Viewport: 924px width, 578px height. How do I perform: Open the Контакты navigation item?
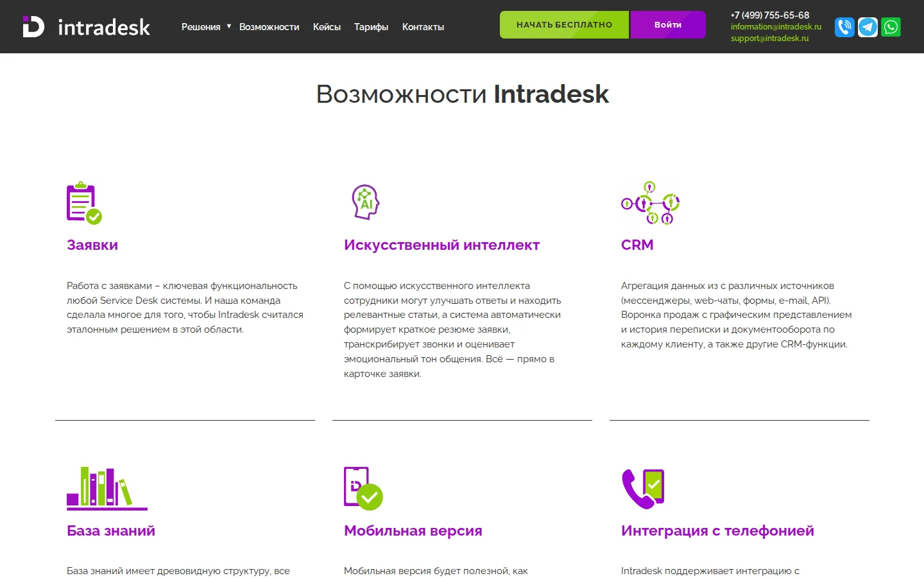coord(423,27)
